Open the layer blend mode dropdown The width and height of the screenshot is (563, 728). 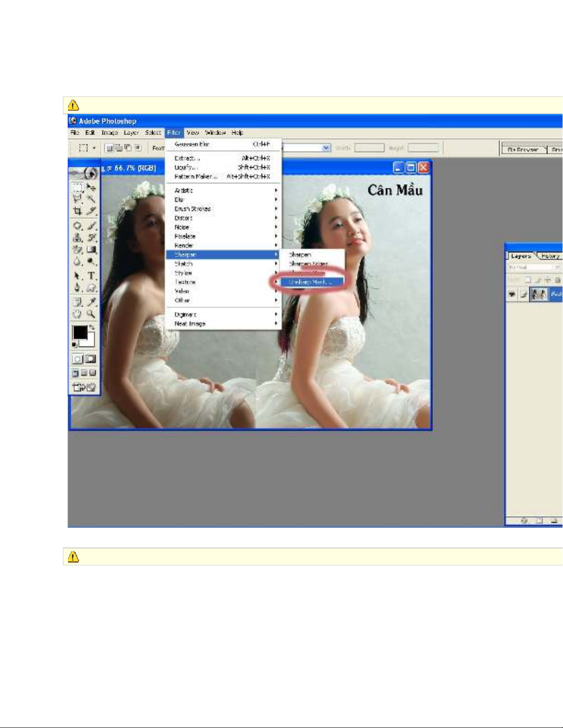pyautogui.click(x=534, y=267)
